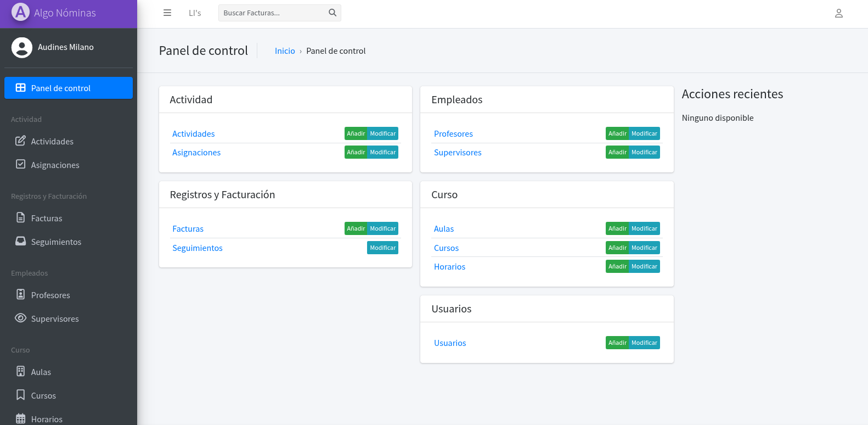The image size is (868, 425).
Task: Click the Facturas document icon in sidebar
Action: coord(20,217)
